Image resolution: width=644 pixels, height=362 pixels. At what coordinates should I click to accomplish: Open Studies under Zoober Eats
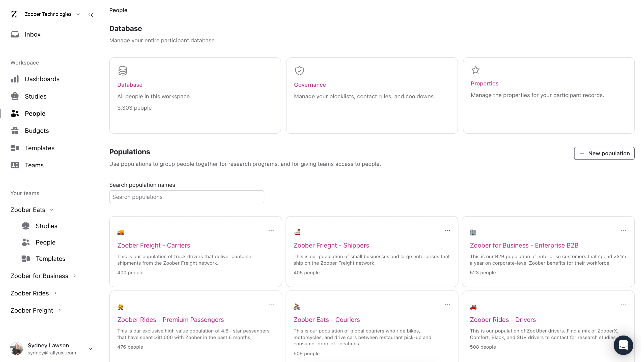46,226
